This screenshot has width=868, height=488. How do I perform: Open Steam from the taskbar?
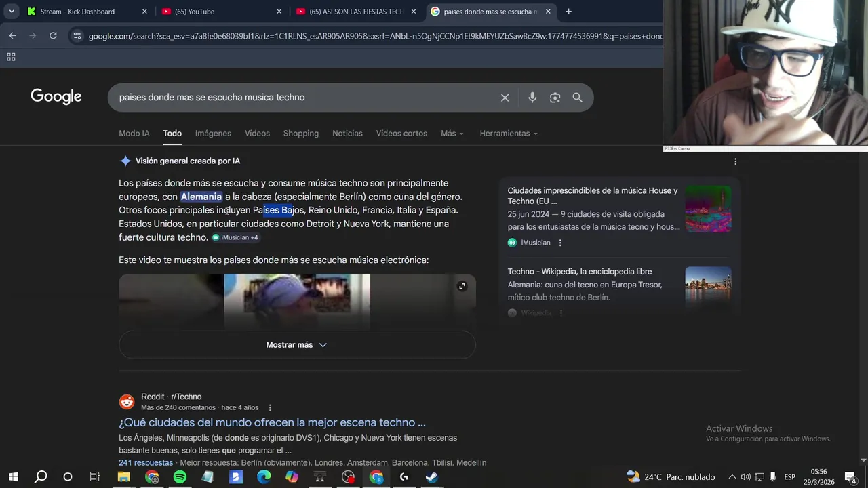[432, 477]
